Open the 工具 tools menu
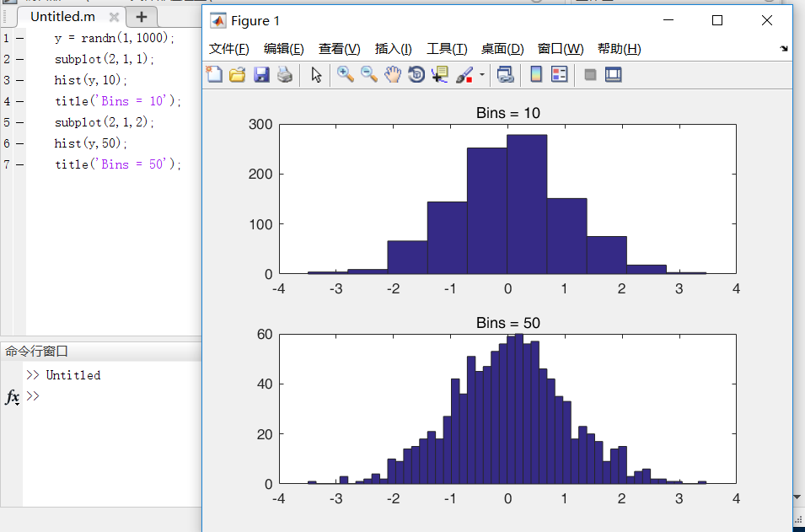805x532 pixels. coord(445,48)
